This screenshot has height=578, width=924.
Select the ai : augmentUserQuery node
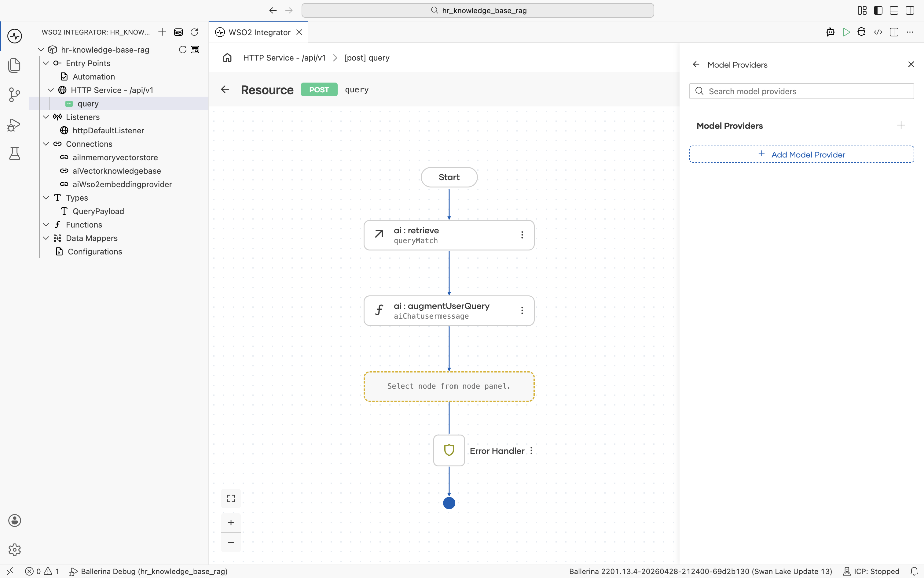click(x=449, y=311)
